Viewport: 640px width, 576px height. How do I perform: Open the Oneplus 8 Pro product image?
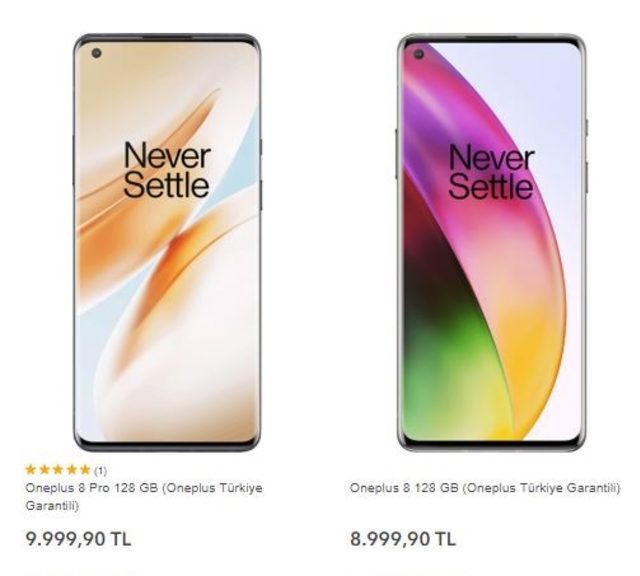(x=167, y=242)
